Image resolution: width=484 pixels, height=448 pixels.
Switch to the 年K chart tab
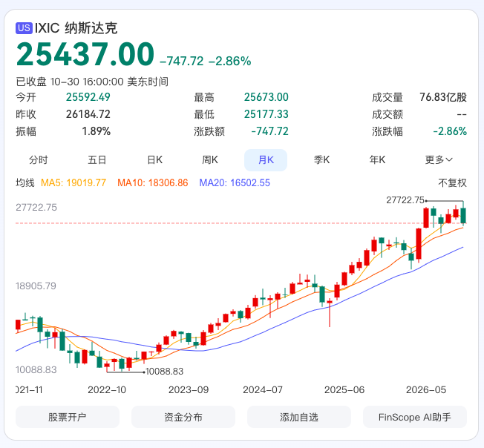377,160
